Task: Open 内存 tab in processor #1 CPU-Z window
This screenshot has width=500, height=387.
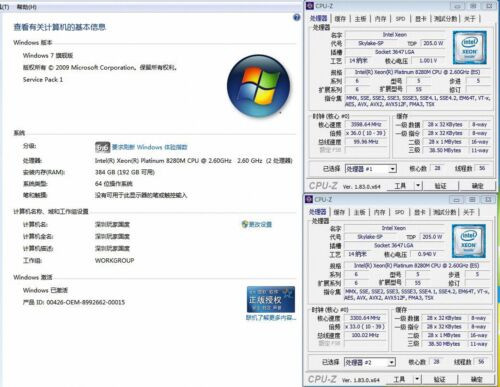Action: (x=380, y=19)
